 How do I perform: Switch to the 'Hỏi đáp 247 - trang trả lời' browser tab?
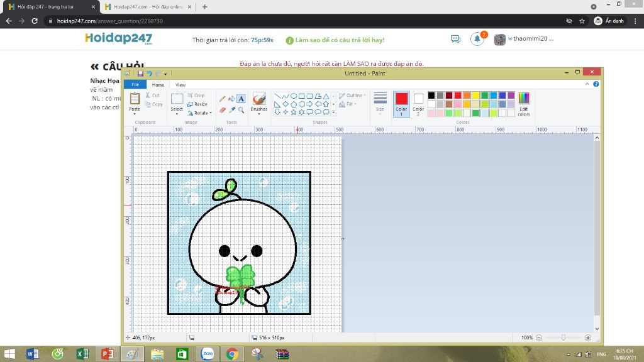[x=52, y=7]
